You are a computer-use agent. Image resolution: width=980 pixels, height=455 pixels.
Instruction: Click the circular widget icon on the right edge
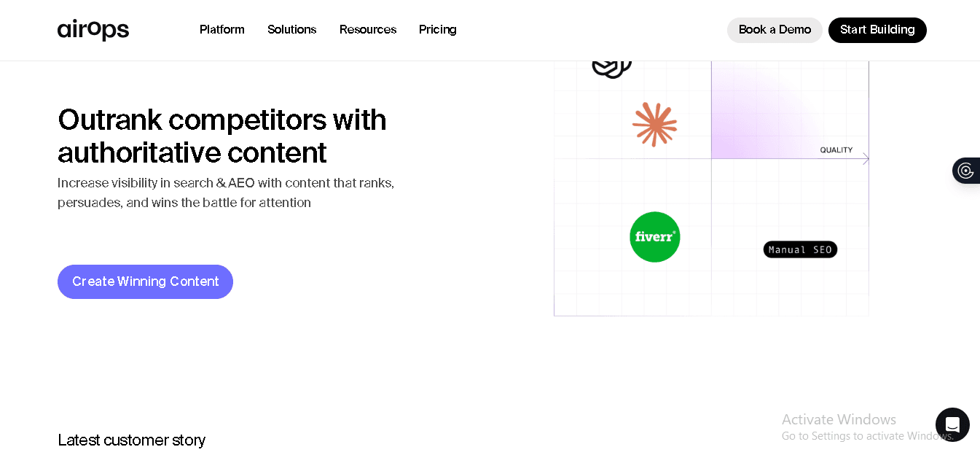966,171
